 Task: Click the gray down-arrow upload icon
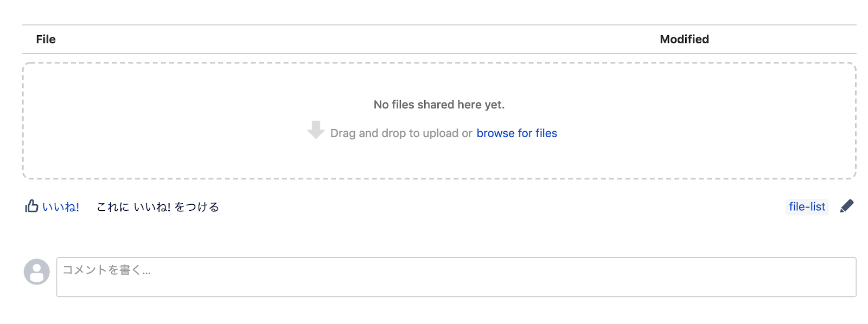[x=316, y=130]
